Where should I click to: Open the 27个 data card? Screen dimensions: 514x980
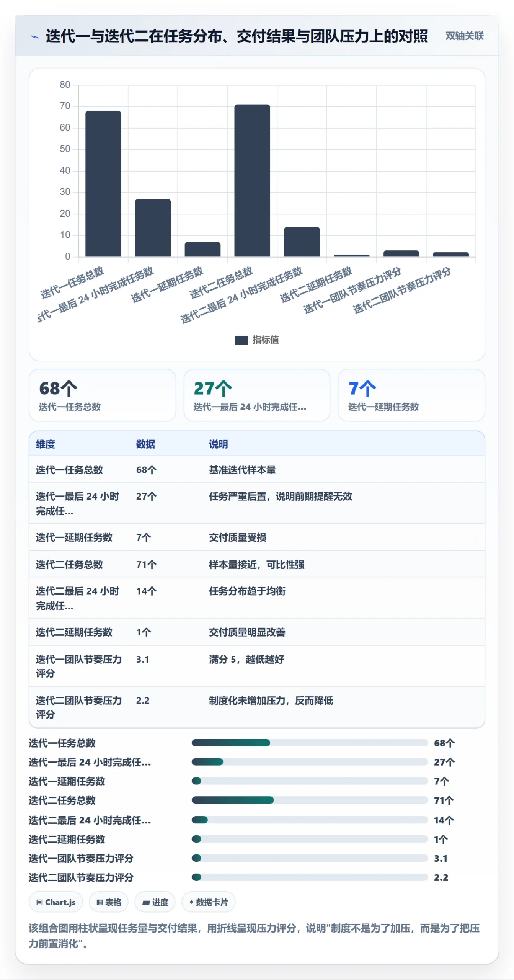point(257,395)
